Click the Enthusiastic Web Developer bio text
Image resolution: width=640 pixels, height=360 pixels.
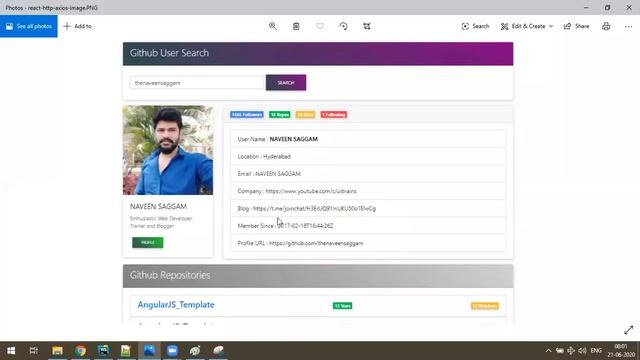click(162, 222)
